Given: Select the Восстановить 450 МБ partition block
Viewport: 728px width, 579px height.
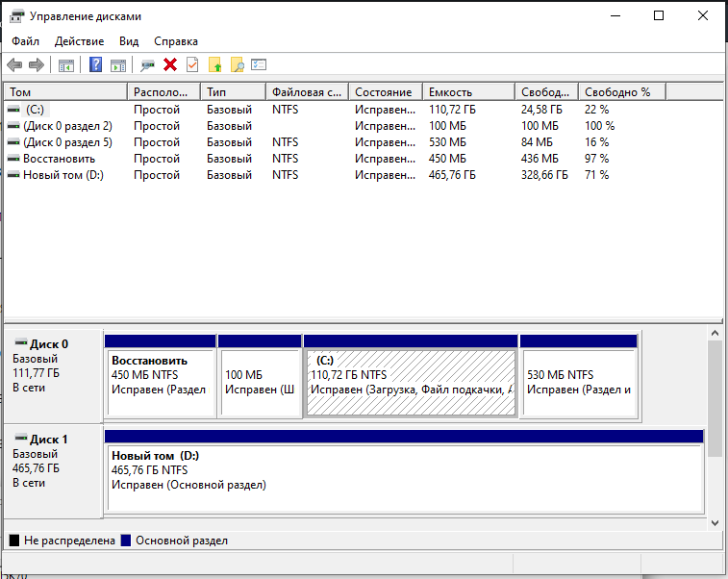Looking at the screenshot, I should [x=161, y=376].
